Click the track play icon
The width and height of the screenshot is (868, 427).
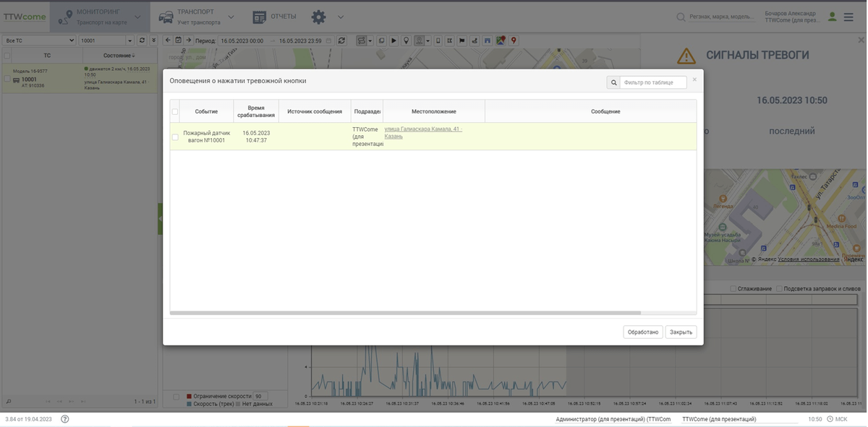coord(394,40)
